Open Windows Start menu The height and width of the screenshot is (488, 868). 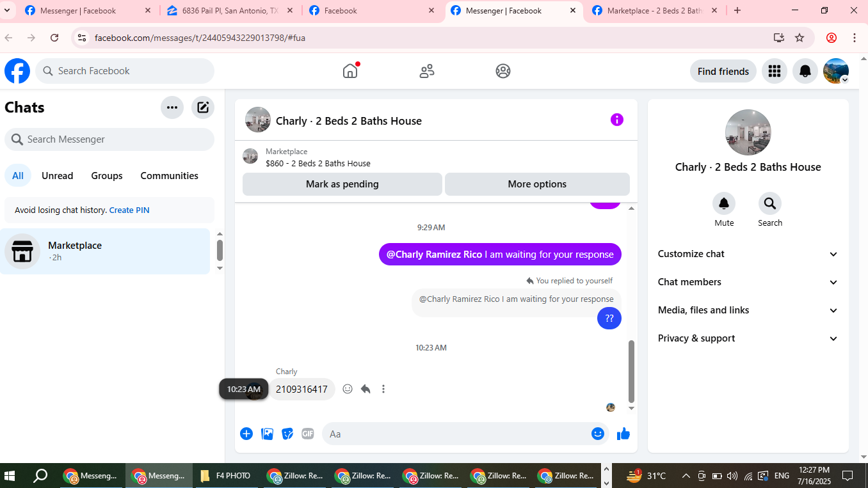10,476
